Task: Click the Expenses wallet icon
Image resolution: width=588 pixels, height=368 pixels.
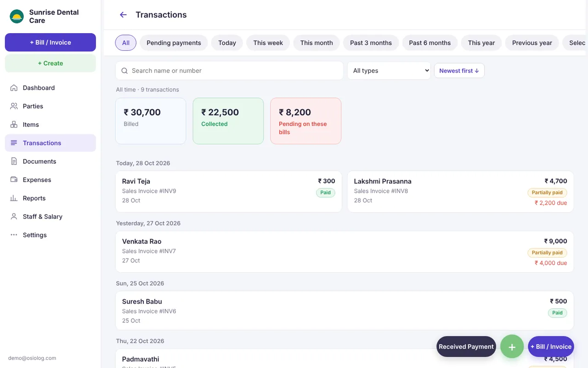Action: [x=14, y=180]
